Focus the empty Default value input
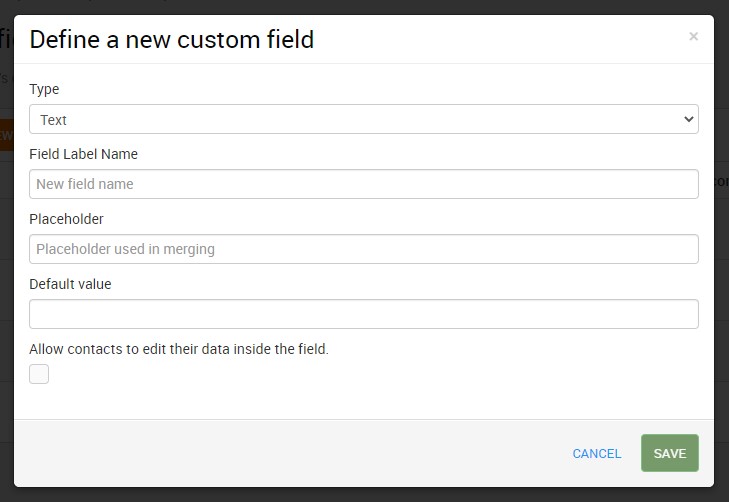Image resolution: width=729 pixels, height=502 pixels. click(x=364, y=314)
